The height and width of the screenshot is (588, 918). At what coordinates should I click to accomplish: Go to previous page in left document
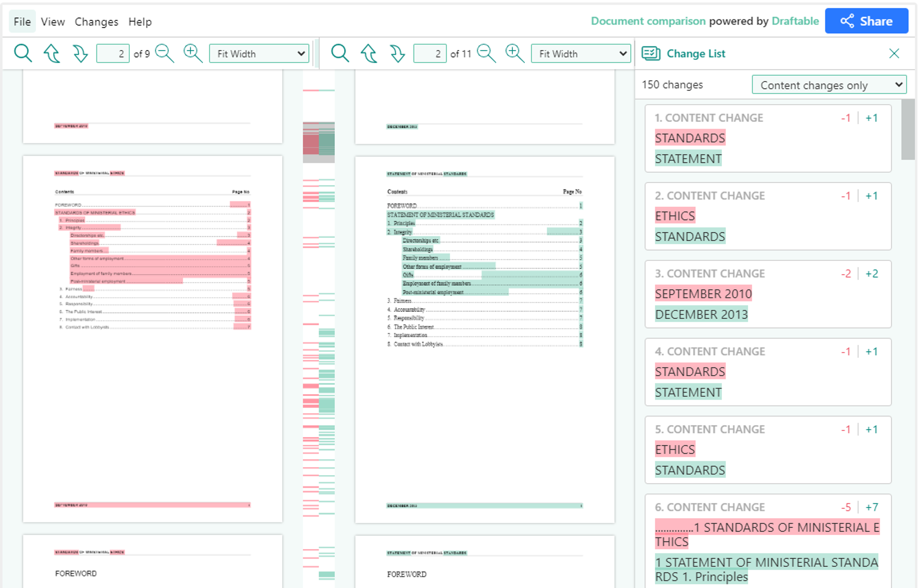click(52, 53)
